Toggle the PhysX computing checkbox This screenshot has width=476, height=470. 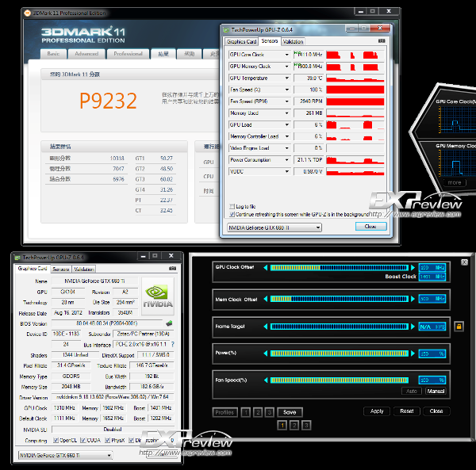pyautogui.click(x=107, y=441)
